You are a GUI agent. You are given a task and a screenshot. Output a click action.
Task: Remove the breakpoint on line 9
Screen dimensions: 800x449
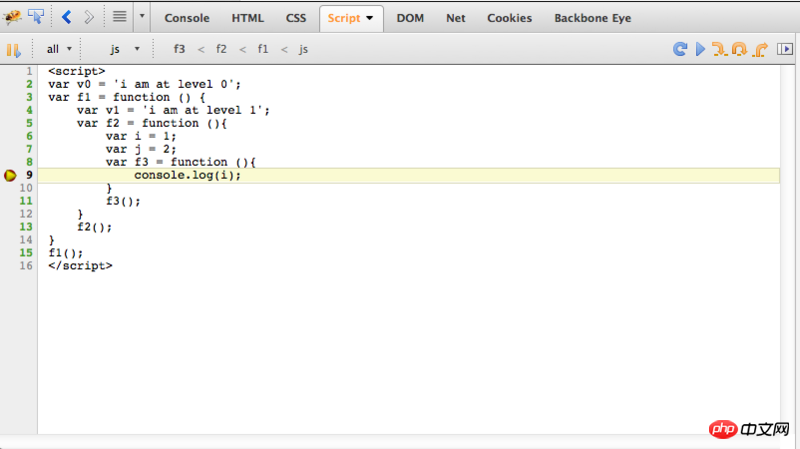10,175
